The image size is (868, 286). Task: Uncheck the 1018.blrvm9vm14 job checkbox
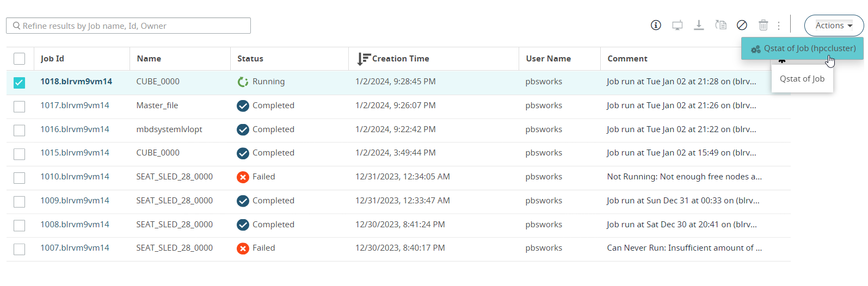pyautogui.click(x=20, y=83)
